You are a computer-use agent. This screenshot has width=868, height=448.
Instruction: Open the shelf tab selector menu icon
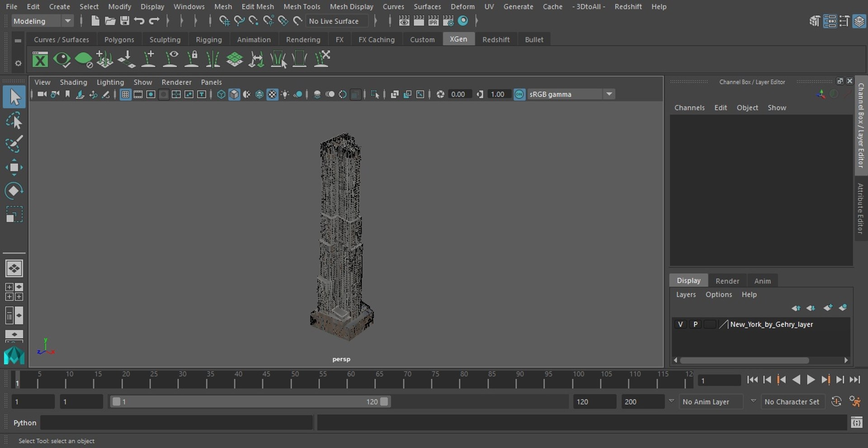point(18,40)
